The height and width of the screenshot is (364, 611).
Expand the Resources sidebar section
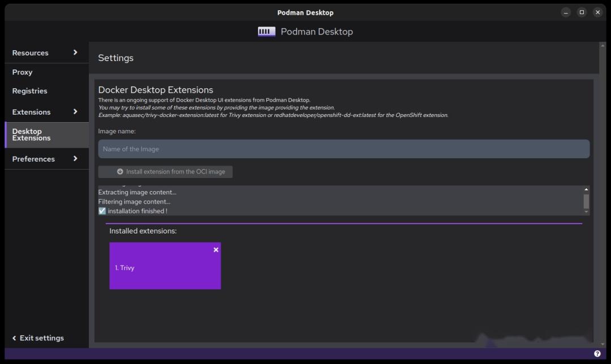[74, 53]
